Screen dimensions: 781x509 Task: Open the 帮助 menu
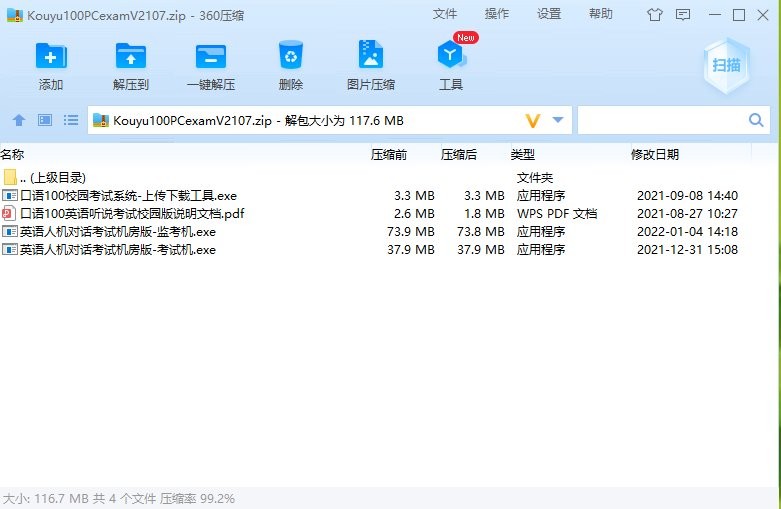(601, 14)
